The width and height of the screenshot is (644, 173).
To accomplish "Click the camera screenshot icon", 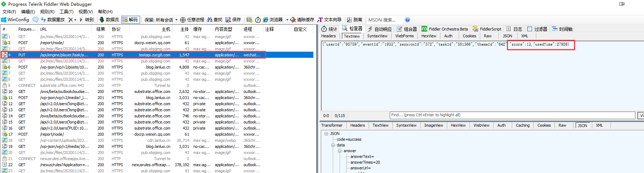I will [x=249, y=20].
